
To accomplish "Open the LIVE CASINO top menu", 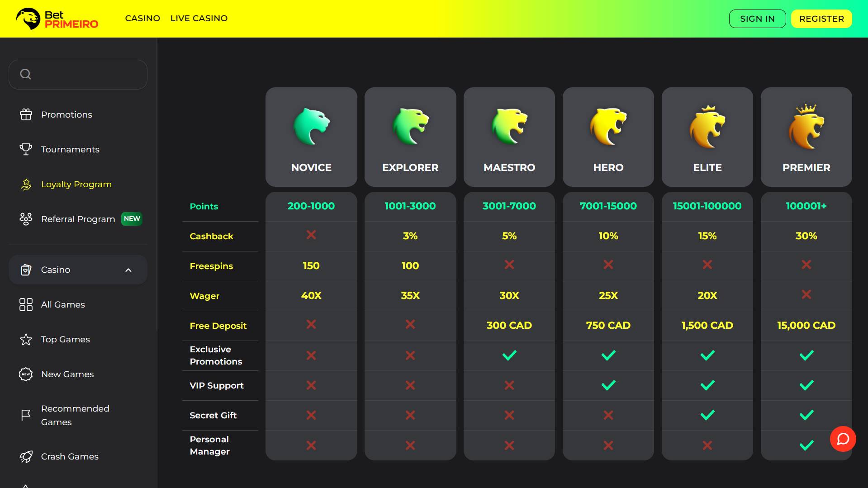I will point(199,19).
